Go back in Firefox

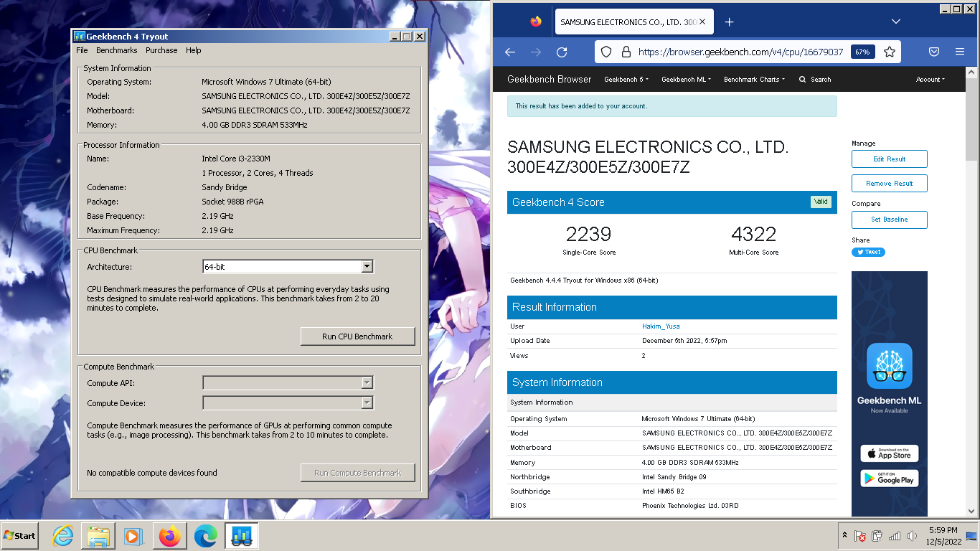click(x=510, y=52)
